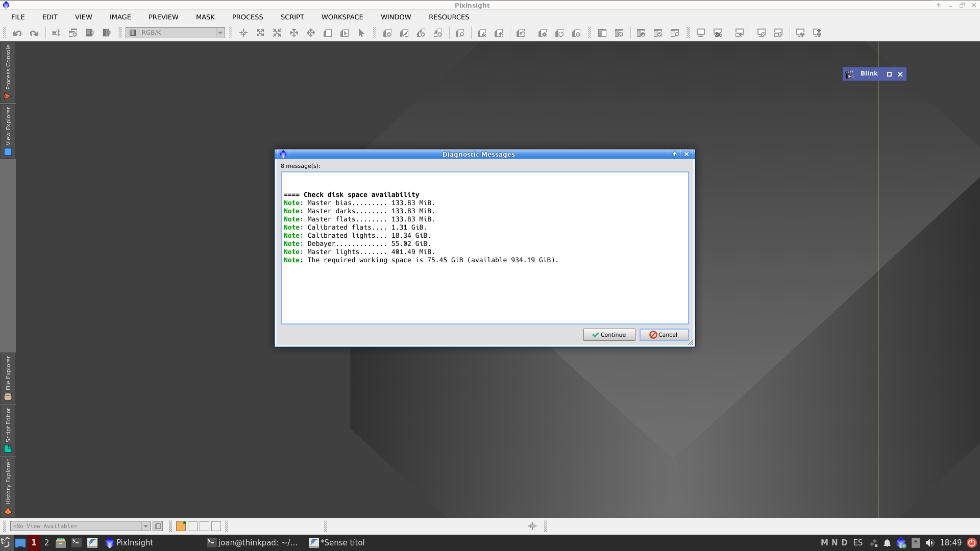Click the Undo arrow icon
980x551 pixels.
(x=17, y=33)
